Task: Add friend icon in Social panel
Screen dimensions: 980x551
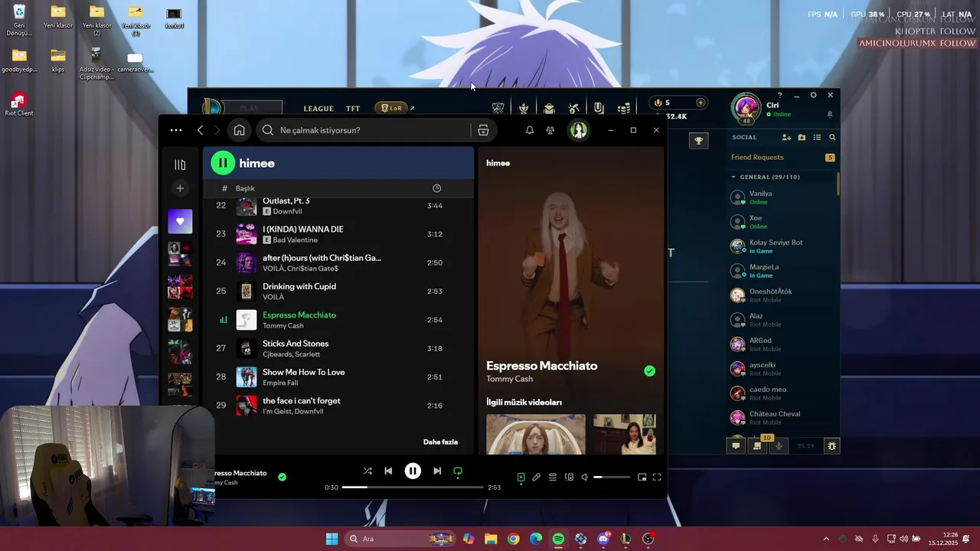Action: coord(786,138)
